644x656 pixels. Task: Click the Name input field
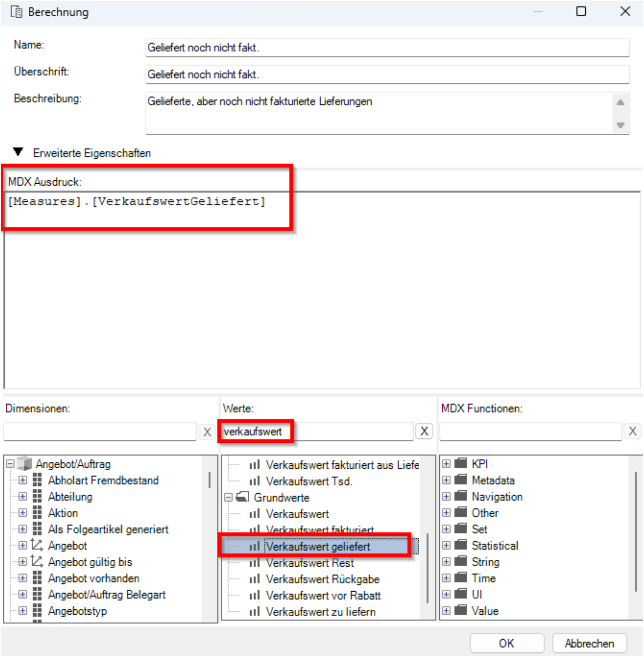tap(387, 48)
